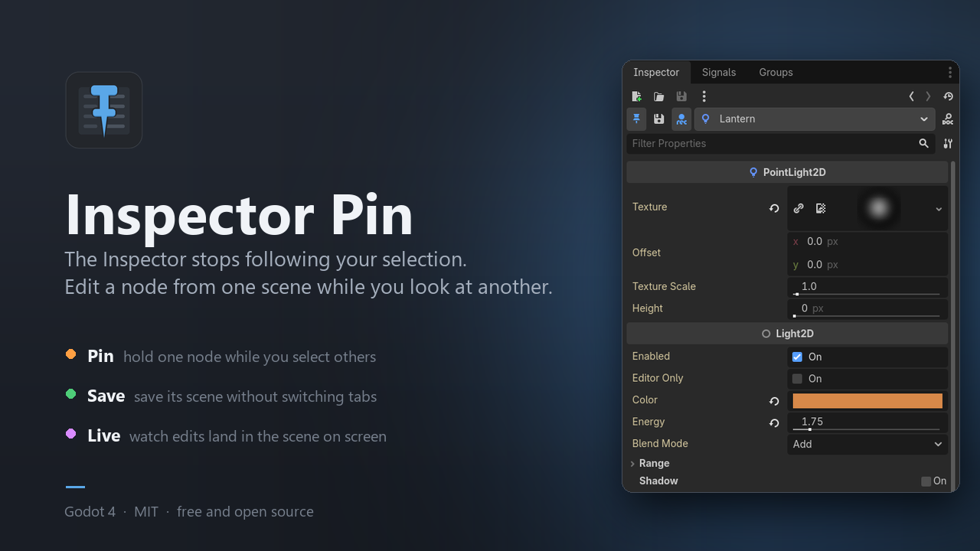
Task: Click the Enabled property label
Action: 651,357
